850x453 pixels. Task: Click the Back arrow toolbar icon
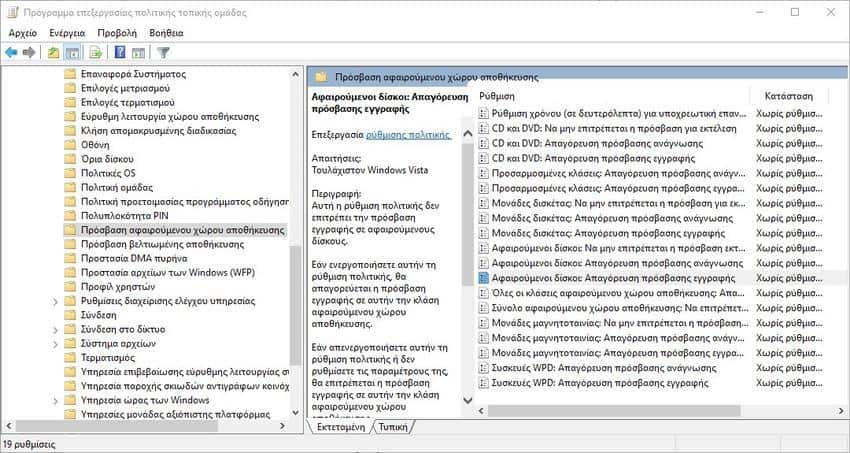pos(12,53)
